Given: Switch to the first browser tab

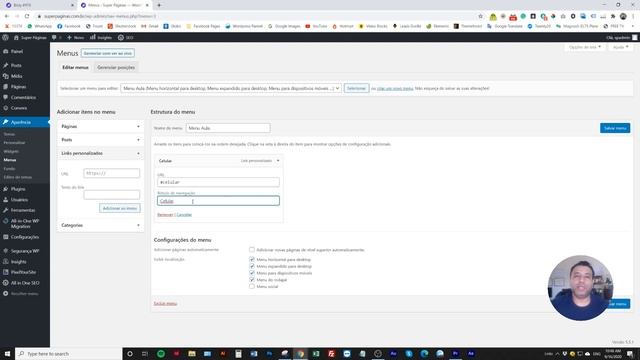Looking at the screenshot, I should [40, 5].
